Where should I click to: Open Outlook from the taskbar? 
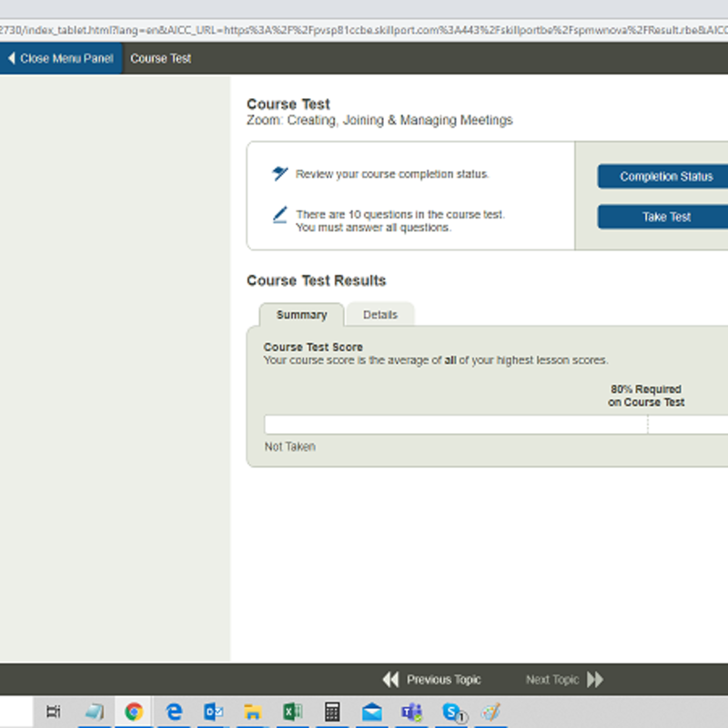click(x=214, y=712)
